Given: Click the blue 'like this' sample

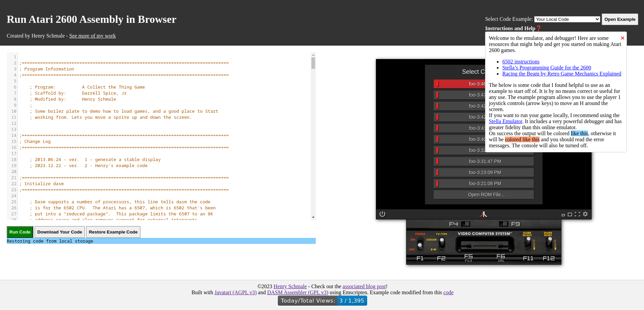Looking at the screenshot, I should 579,134.
